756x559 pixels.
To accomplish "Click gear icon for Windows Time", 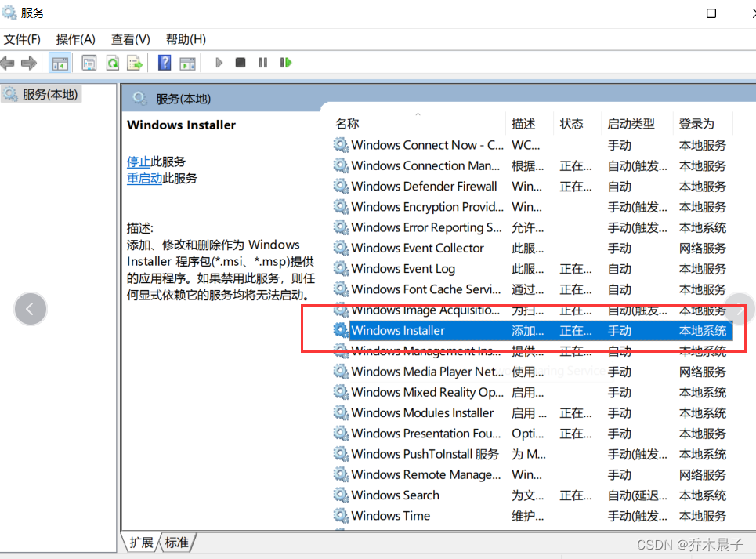I will pyautogui.click(x=341, y=516).
